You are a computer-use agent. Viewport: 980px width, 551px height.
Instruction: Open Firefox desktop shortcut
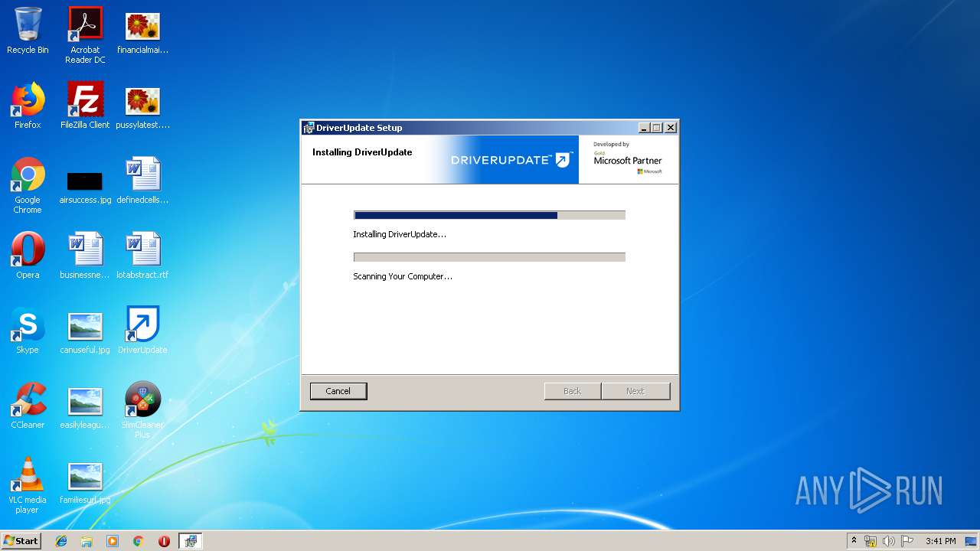point(28,106)
